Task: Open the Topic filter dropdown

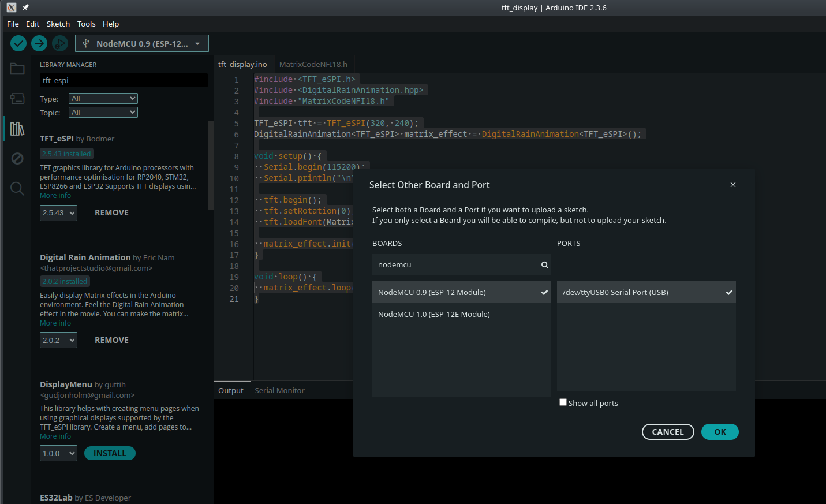Action: pyautogui.click(x=103, y=113)
